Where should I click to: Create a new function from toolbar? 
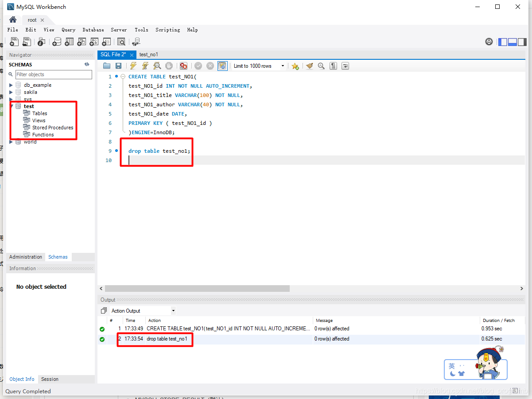(106, 42)
